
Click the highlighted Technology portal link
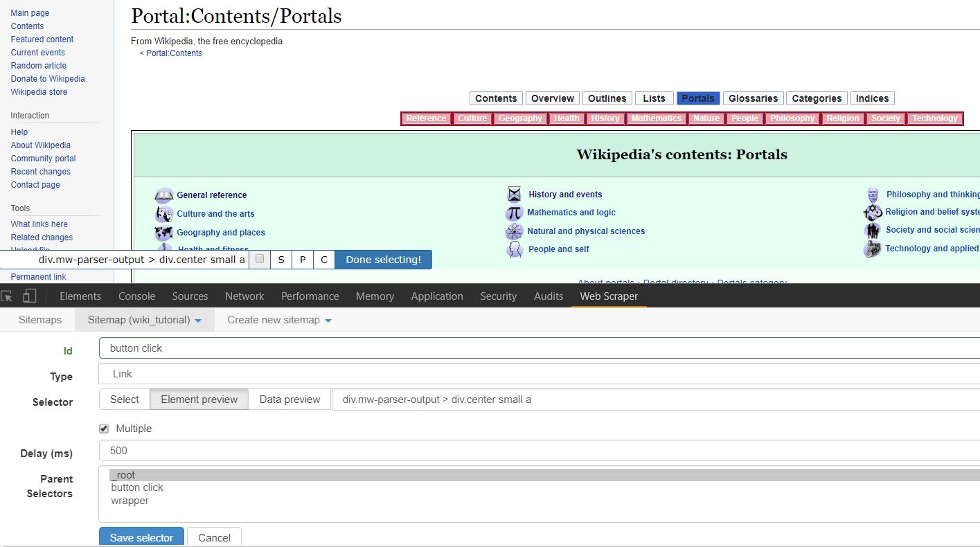(935, 118)
